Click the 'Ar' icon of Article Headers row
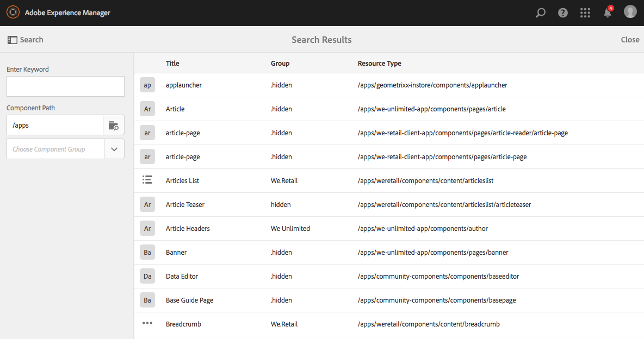644x339 pixels. pyautogui.click(x=147, y=228)
